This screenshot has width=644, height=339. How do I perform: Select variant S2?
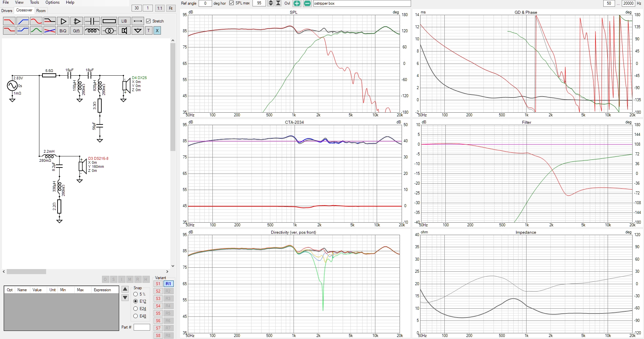[158, 291]
